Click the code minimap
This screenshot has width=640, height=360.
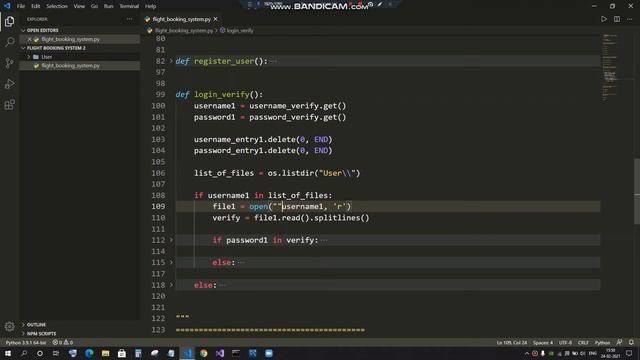click(617, 67)
